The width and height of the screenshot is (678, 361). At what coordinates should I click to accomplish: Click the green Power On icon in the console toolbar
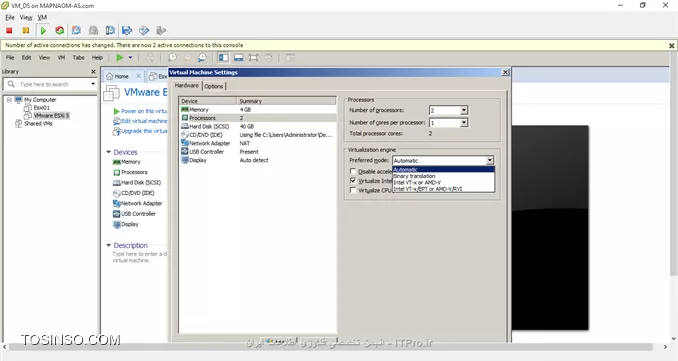click(x=43, y=30)
